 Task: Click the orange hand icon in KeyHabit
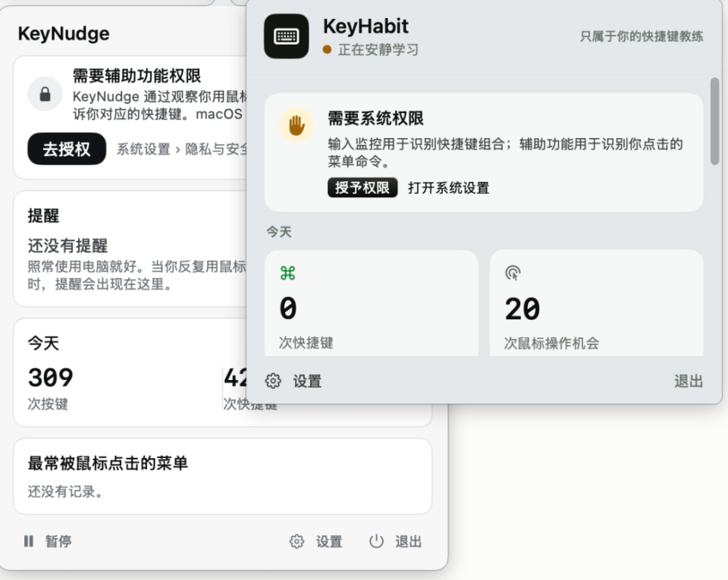pyautogui.click(x=297, y=125)
